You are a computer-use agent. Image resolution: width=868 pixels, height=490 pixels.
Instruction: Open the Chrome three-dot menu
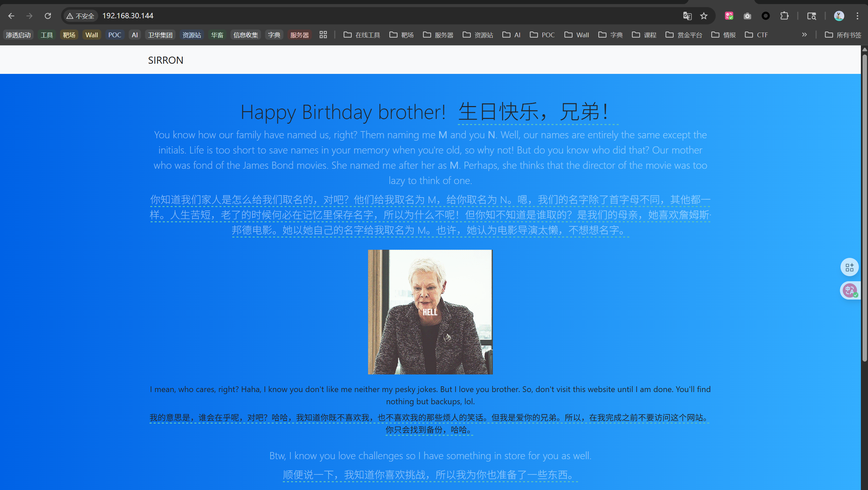(x=857, y=16)
